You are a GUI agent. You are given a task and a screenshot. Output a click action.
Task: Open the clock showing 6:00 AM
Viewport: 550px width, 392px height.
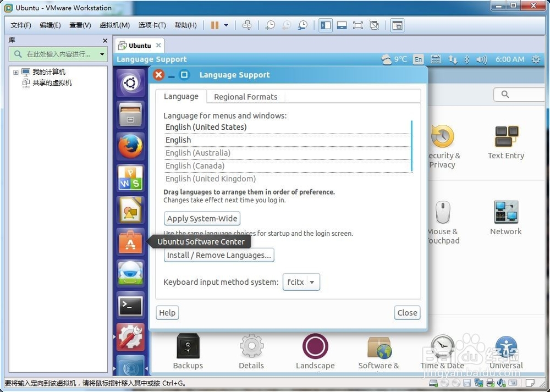(510, 59)
